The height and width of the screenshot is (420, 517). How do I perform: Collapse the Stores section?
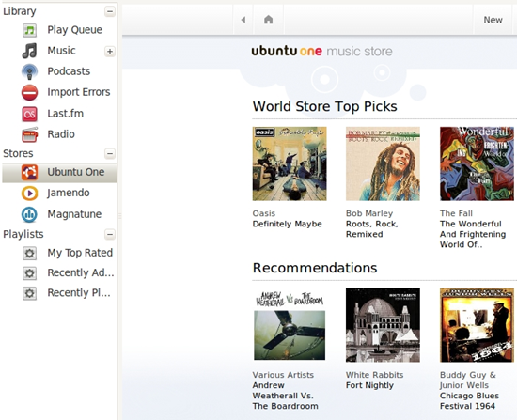click(x=110, y=154)
